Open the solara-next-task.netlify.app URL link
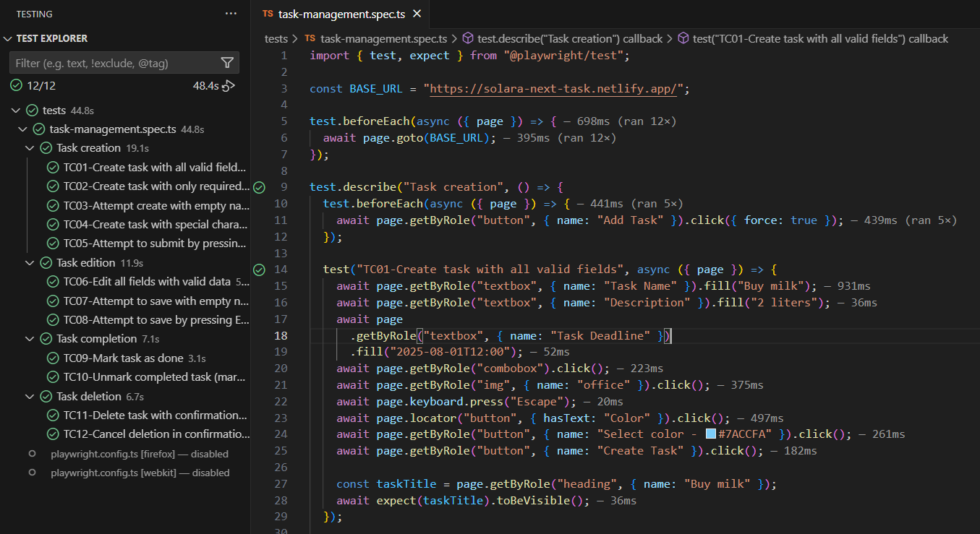Image resolution: width=980 pixels, height=534 pixels. pyautogui.click(x=553, y=89)
